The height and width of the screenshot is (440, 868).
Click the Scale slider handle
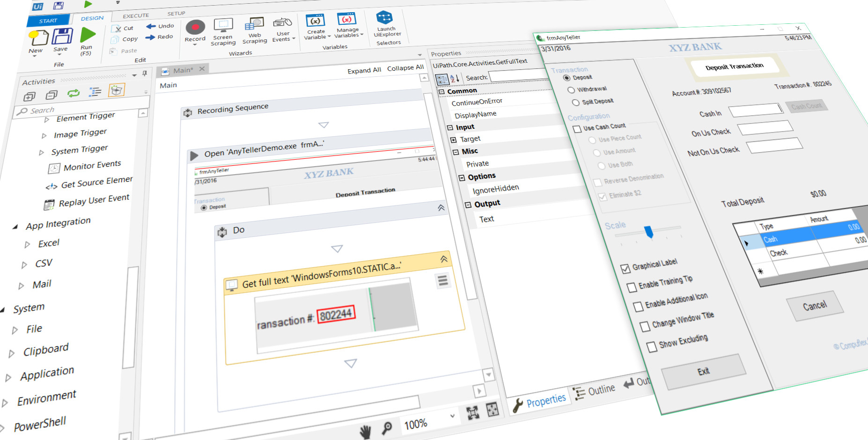coord(649,232)
